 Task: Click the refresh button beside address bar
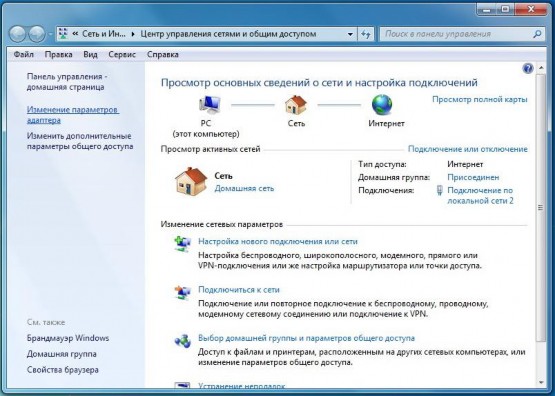tap(366, 34)
